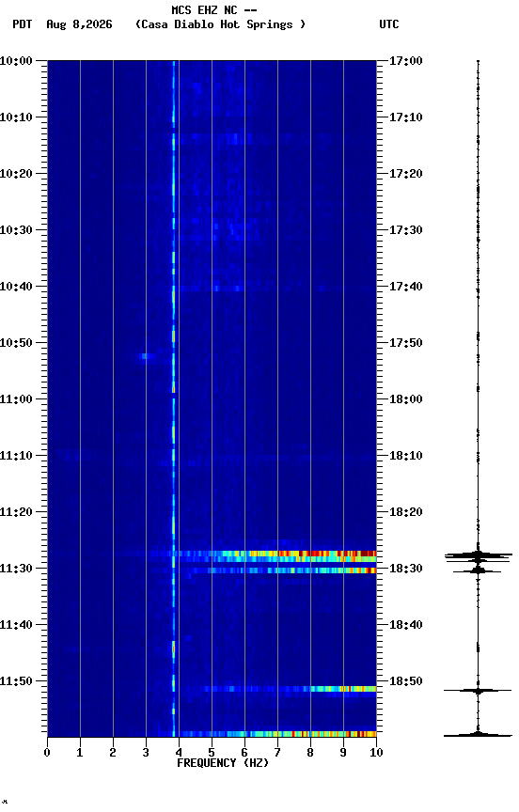519x812 pixels.
Task: Click the frequency axis tick label '9'
Action: pos(343,753)
